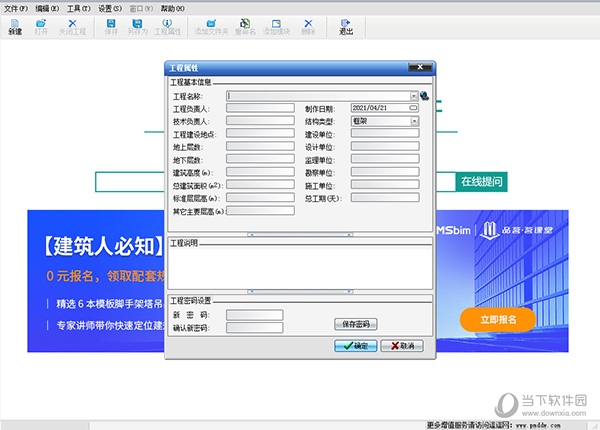Screen dimensions: 600x430
Task: Click the 工程负责人 input field
Action: click(x=260, y=108)
